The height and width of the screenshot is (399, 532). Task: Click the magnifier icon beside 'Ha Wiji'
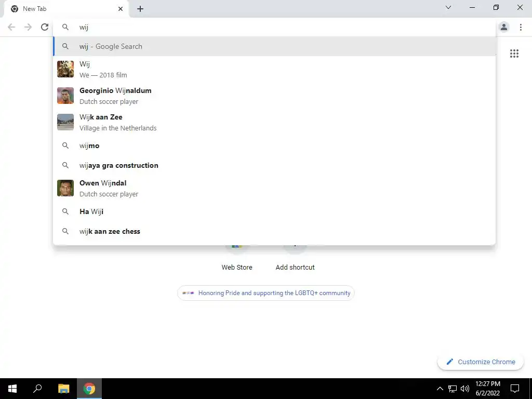tap(65, 211)
